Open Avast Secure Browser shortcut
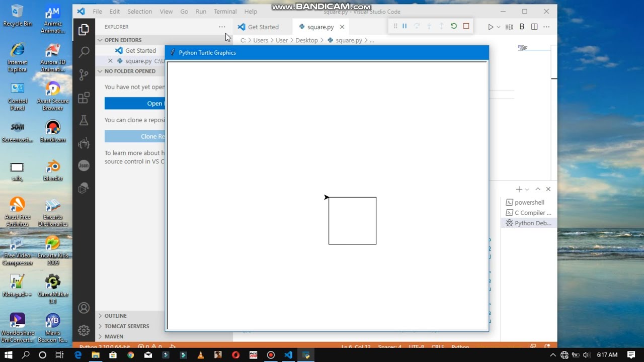Image resolution: width=644 pixels, height=362 pixels. click(x=52, y=96)
